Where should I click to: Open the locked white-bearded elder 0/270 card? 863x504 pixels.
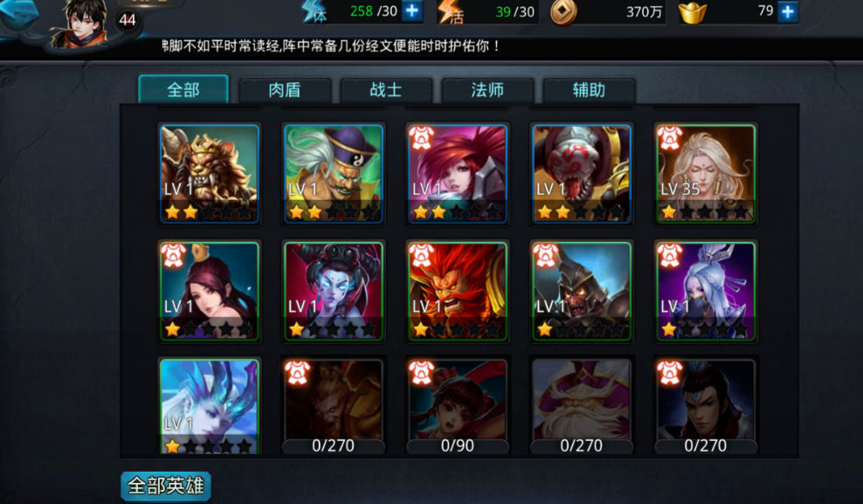click(581, 407)
